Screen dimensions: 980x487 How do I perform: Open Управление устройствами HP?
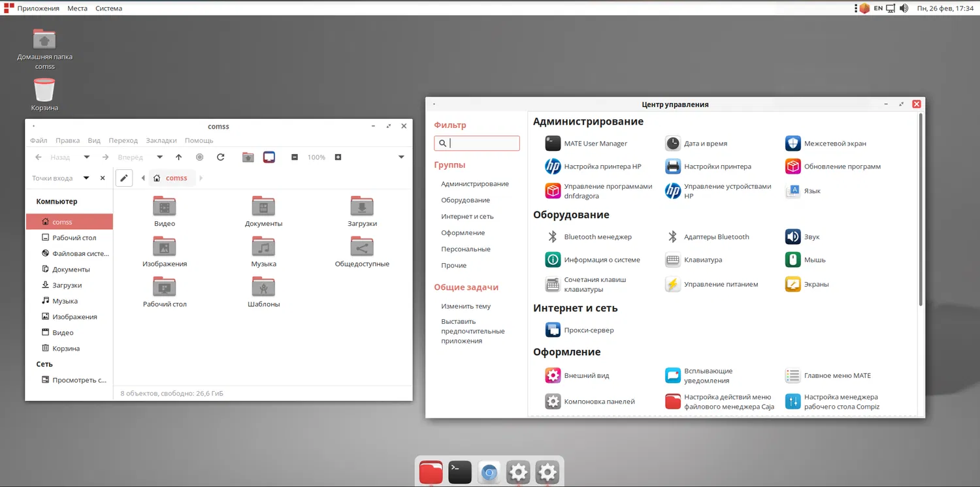[719, 191]
